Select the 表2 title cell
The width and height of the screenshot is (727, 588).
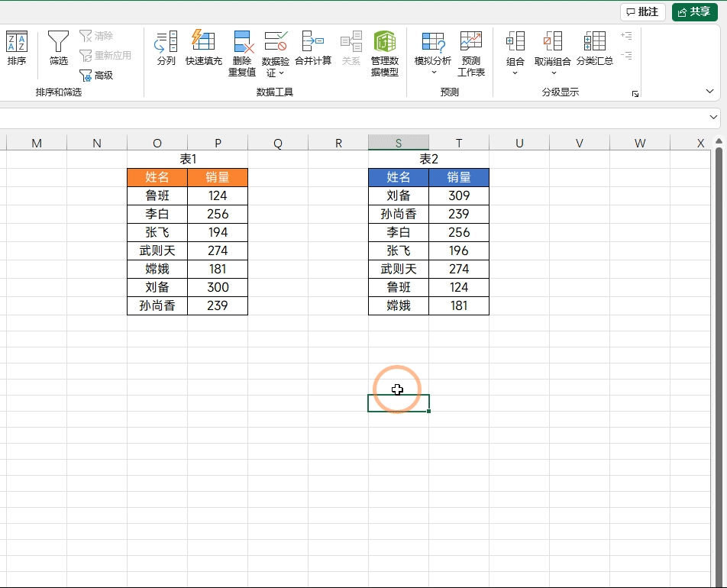click(429, 159)
